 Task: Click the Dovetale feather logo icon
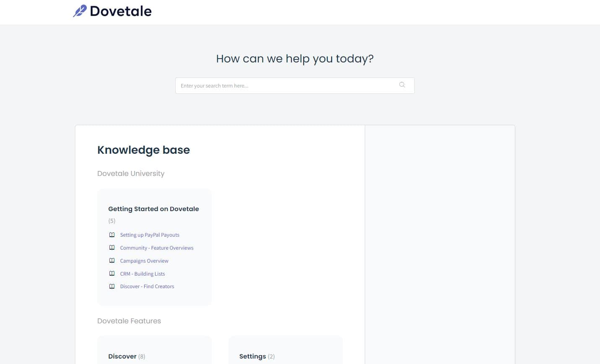tap(80, 10)
